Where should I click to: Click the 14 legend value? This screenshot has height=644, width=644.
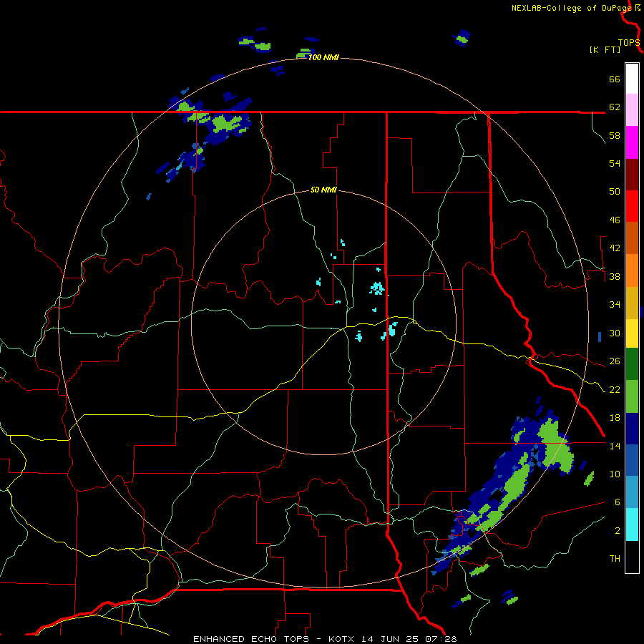point(615,446)
